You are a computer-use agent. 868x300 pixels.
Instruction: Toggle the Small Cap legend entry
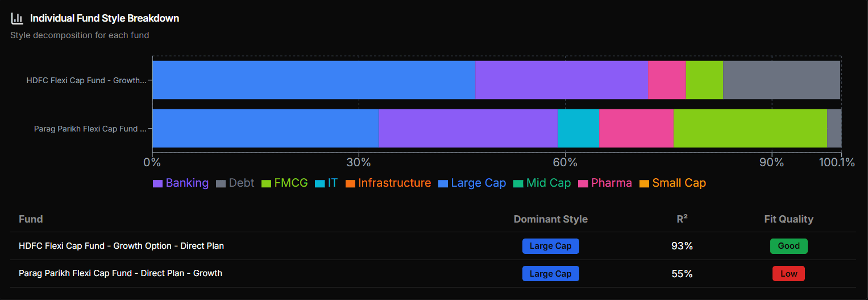point(672,183)
